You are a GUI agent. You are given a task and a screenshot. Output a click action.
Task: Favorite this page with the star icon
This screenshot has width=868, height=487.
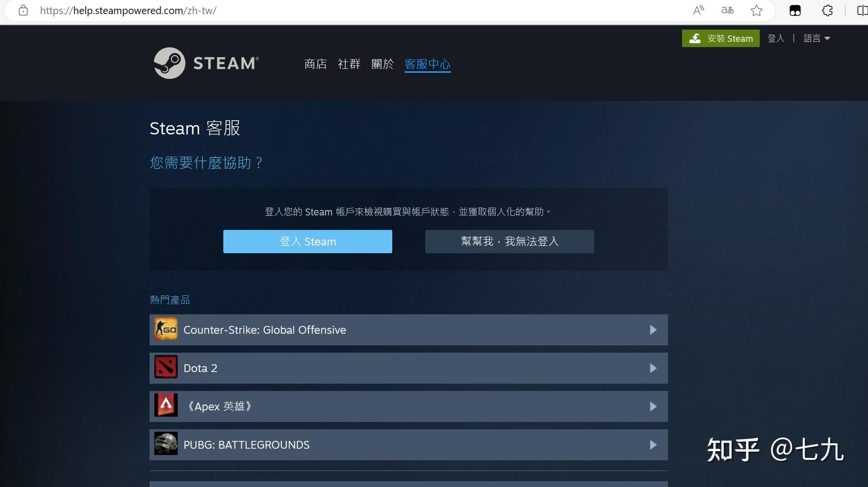pyautogui.click(x=757, y=10)
